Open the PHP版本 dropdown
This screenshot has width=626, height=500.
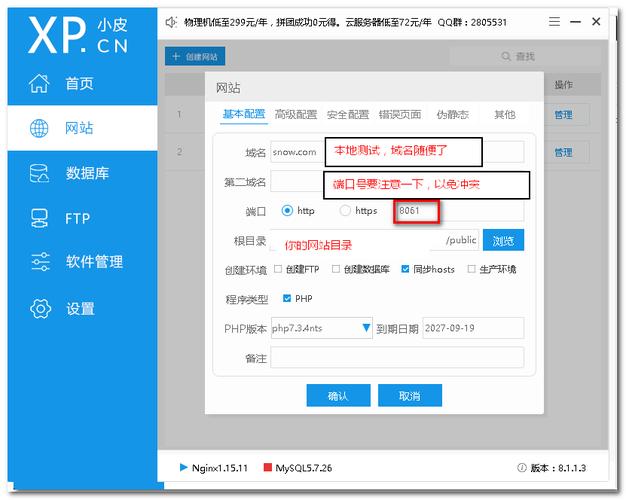coord(321,328)
